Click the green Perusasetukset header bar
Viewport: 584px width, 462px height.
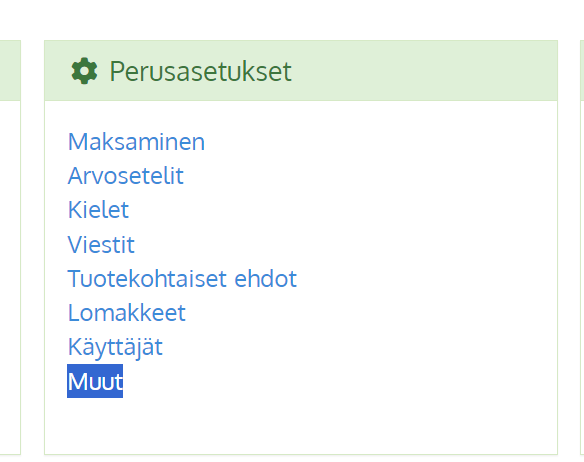click(301, 70)
